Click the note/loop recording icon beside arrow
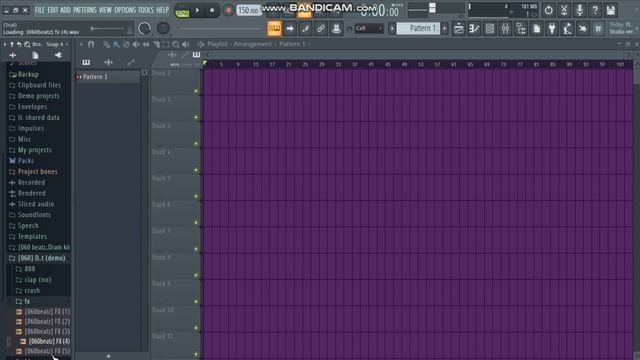 [305, 29]
